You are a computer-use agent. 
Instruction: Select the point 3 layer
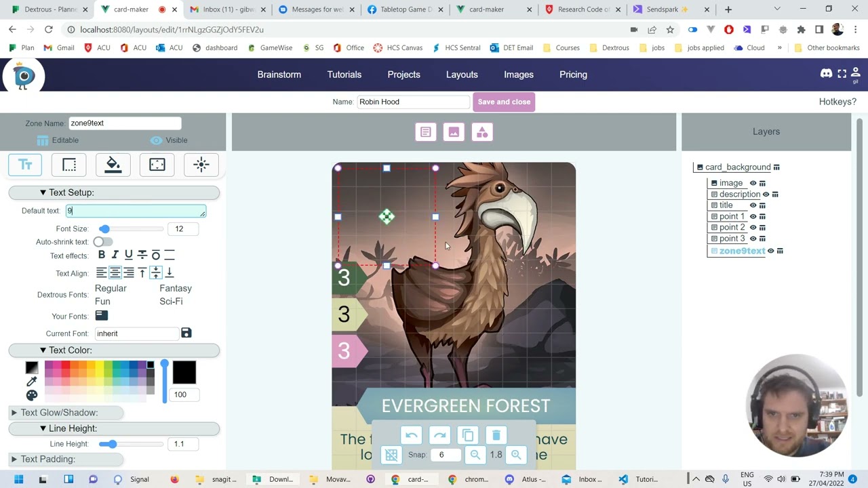[x=732, y=239]
